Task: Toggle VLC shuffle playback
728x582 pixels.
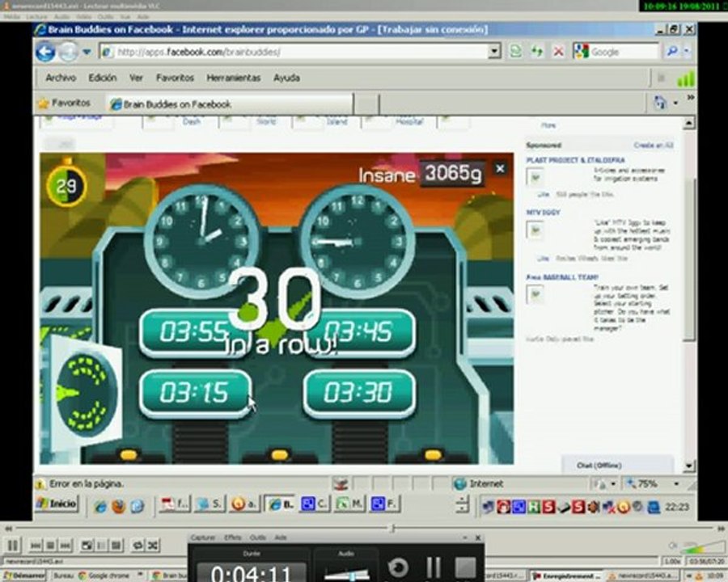Action: 152,546
